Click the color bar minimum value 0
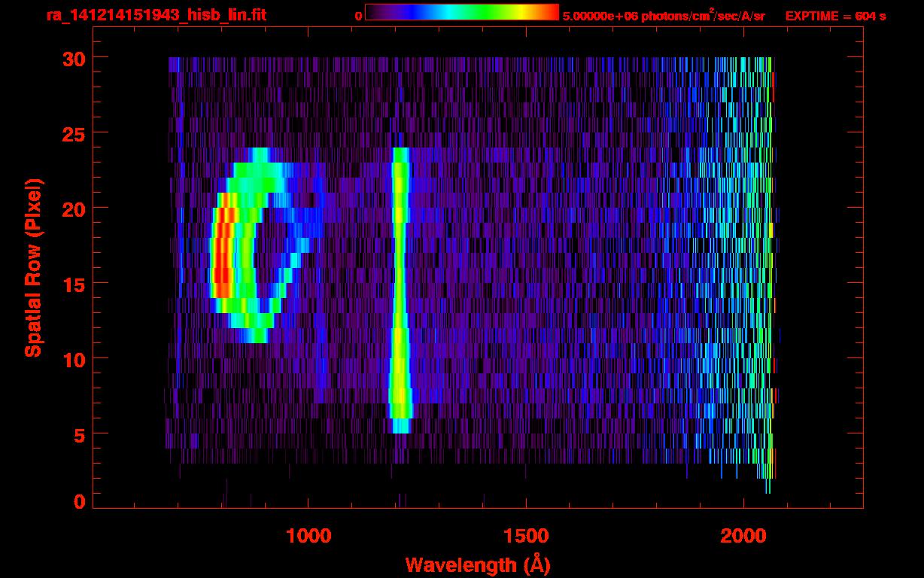The height and width of the screenshot is (578, 924). point(358,16)
